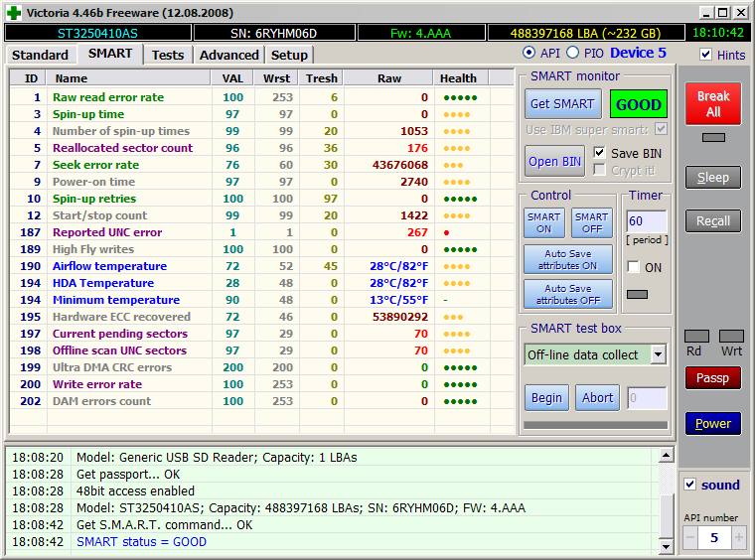755x560 pixels.
Task: Increase API number with plus button
Action: 738,537
